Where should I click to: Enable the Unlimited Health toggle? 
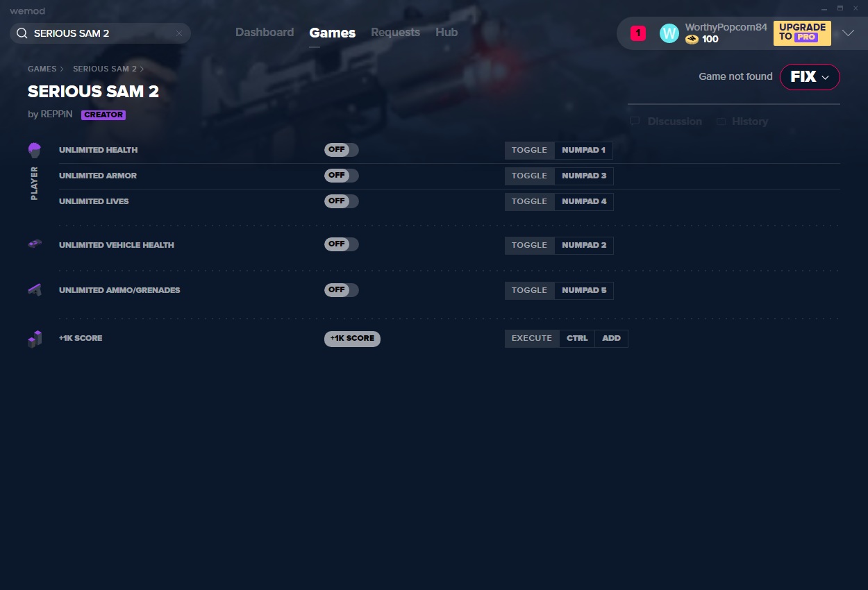click(341, 150)
